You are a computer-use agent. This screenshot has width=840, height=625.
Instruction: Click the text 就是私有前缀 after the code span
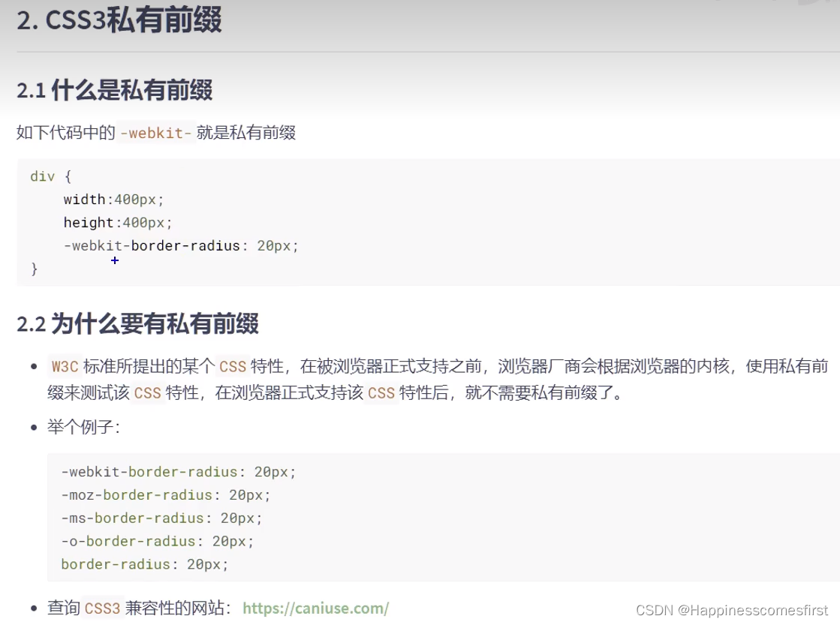[249, 133]
